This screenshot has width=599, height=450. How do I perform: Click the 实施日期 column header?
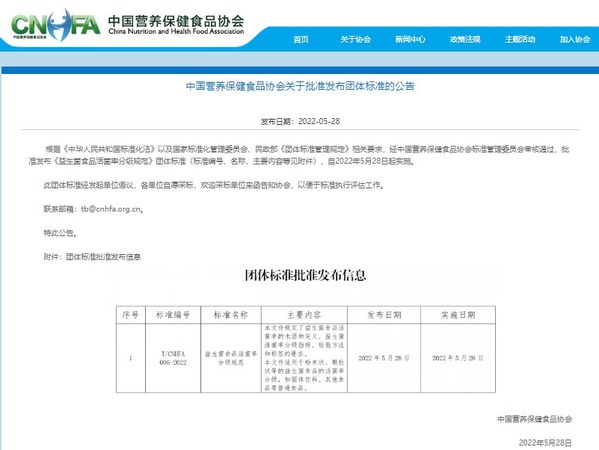tap(458, 315)
